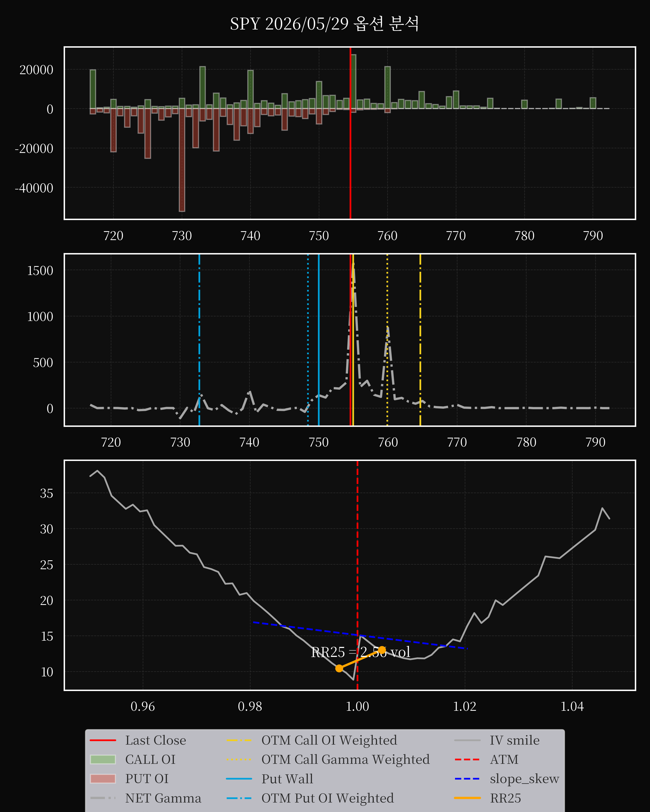Click the 'slope_skew' legend label
The width and height of the screenshot is (650, 812).
click(x=525, y=778)
